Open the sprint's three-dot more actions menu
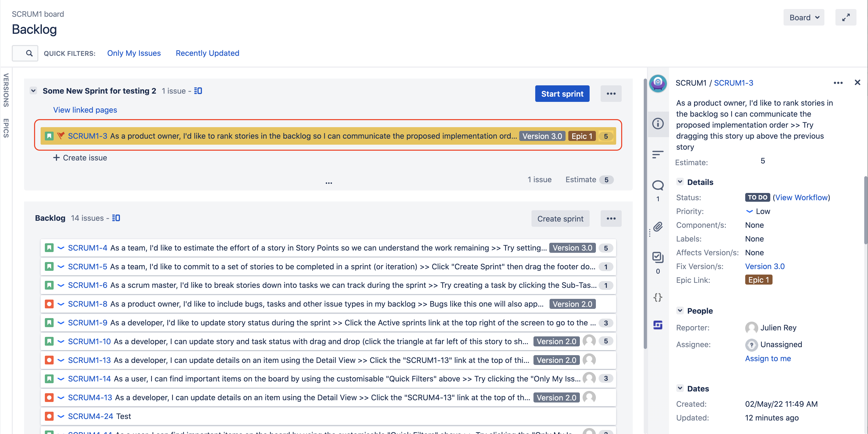 click(x=611, y=94)
